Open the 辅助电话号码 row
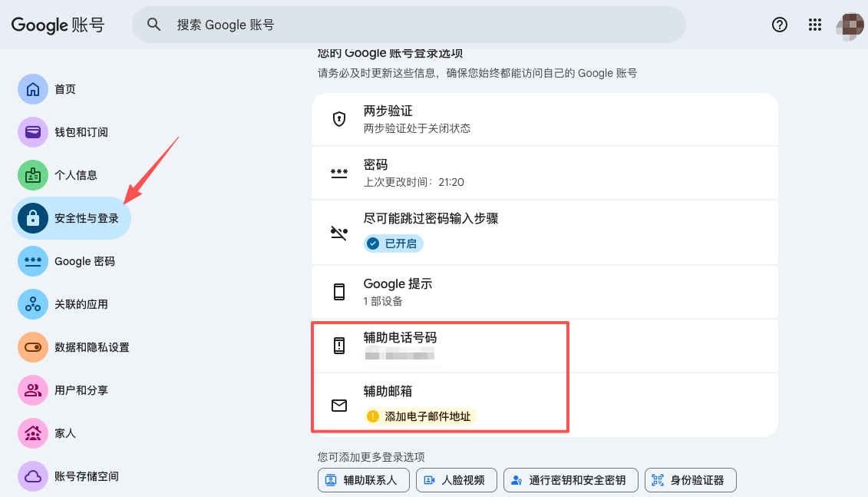The image size is (868, 497). (x=545, y=345)
